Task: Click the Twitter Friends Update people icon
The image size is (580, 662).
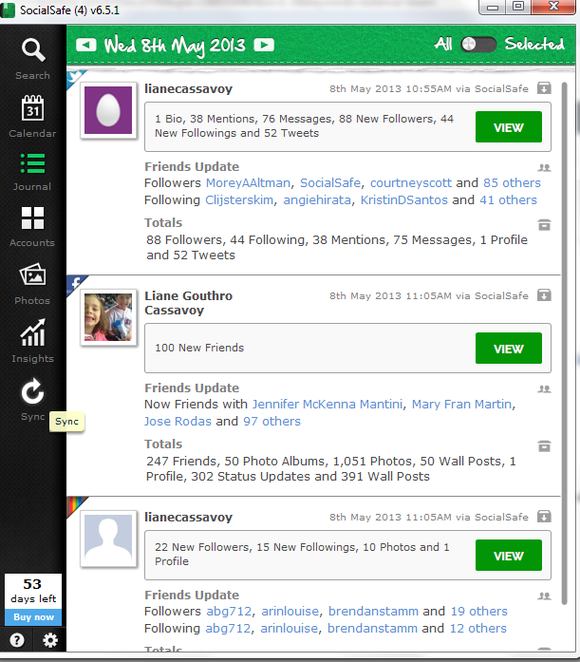Action: pyautogui.click(x=544, y=168)
